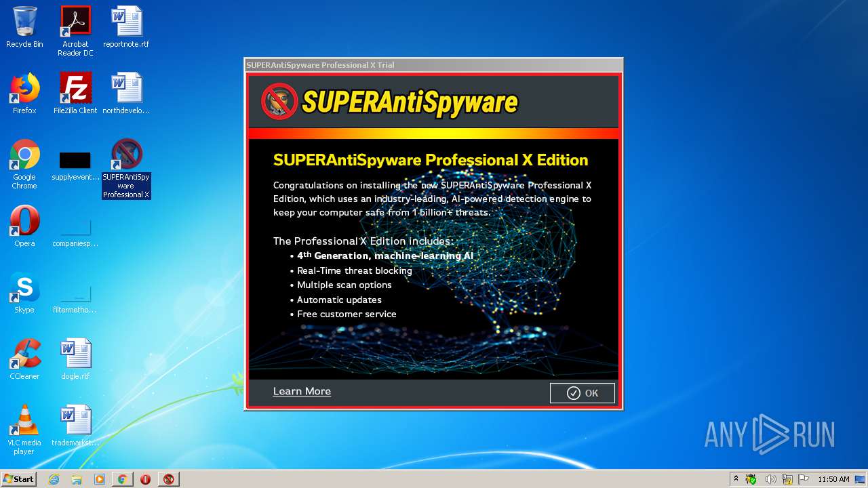The image size is (868, 488).
Task: Select the northdevelo... document icon
Action: tap(126, 94)
